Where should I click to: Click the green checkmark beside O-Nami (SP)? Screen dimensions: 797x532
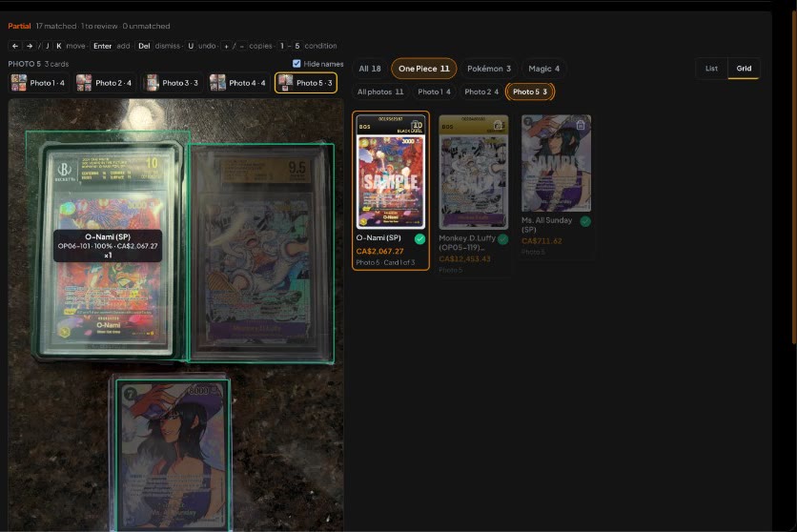(x=419, y=239)
